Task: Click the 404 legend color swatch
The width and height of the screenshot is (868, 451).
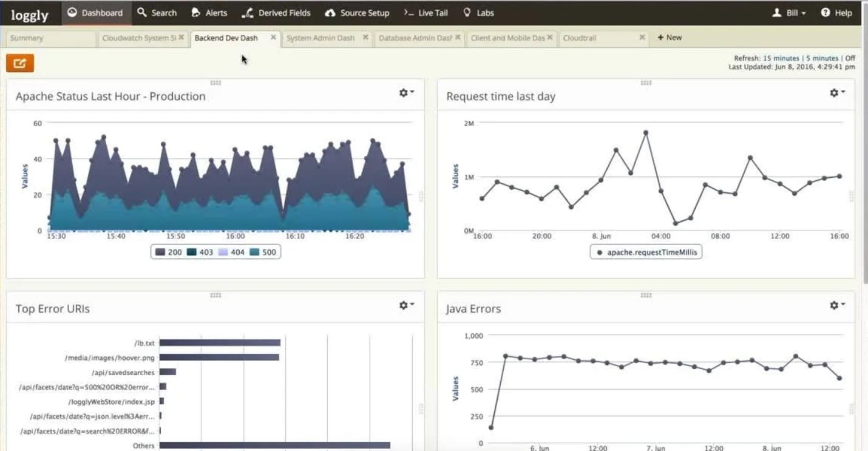Action: pyautogui.click(x=223, y=252)
